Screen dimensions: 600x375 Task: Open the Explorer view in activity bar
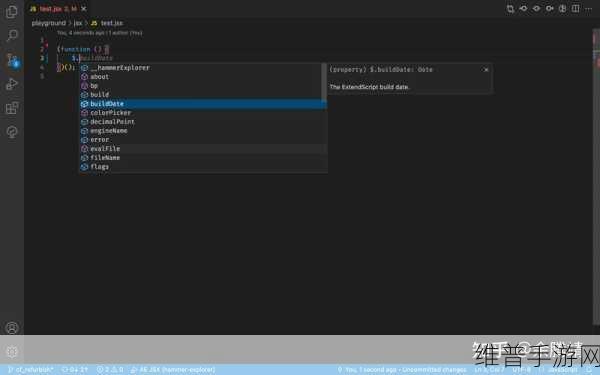coord(12,11)
